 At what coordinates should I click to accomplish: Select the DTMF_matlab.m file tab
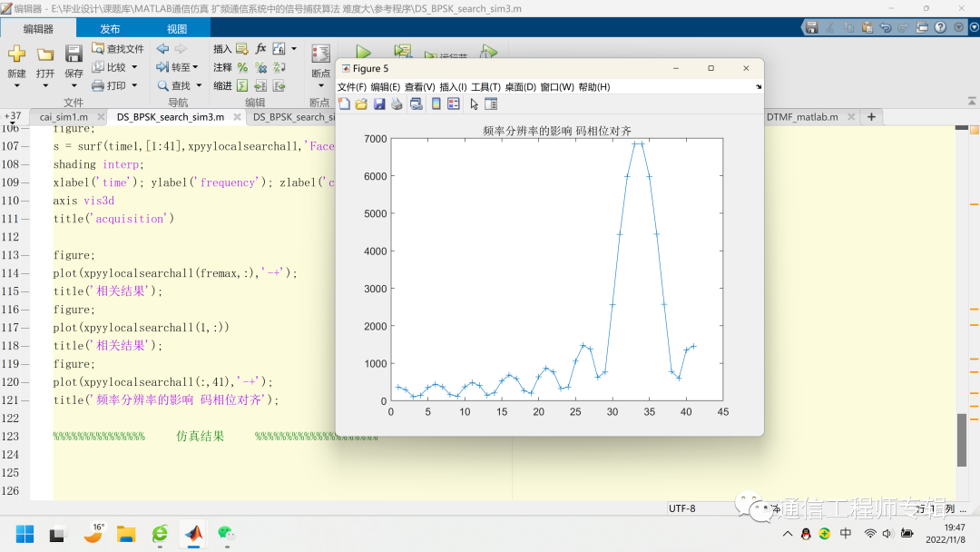pyautogui.click(x=802, y=117)
